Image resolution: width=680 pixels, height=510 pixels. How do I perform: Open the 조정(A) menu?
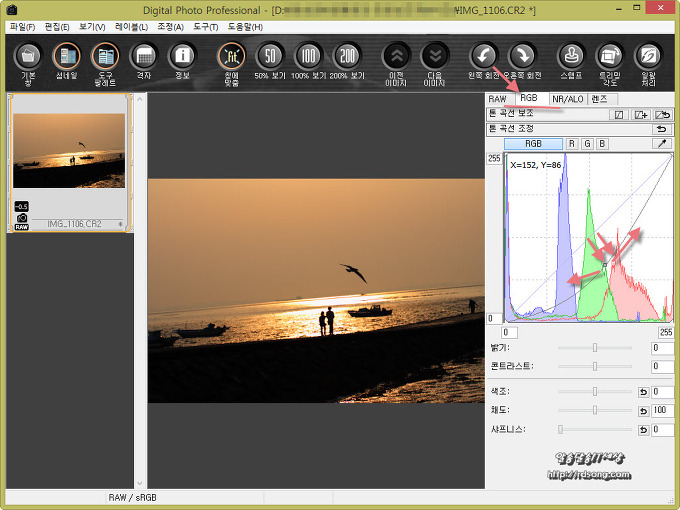point(170,26)
